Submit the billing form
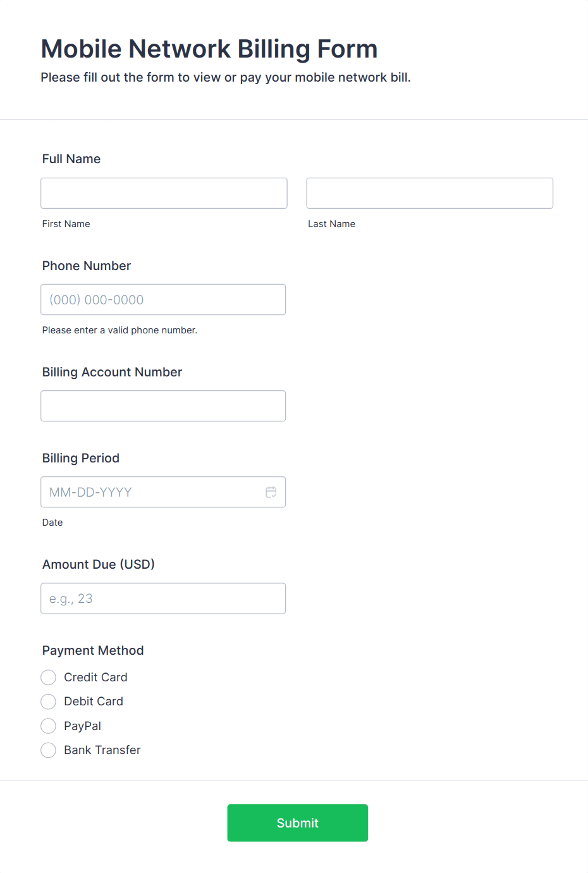 (x=298, y=823)
